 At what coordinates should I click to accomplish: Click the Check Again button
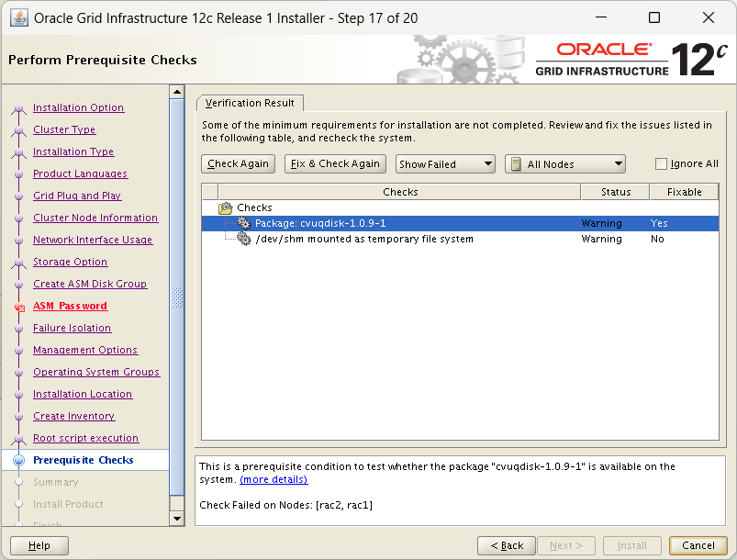(x=238, y=163)
